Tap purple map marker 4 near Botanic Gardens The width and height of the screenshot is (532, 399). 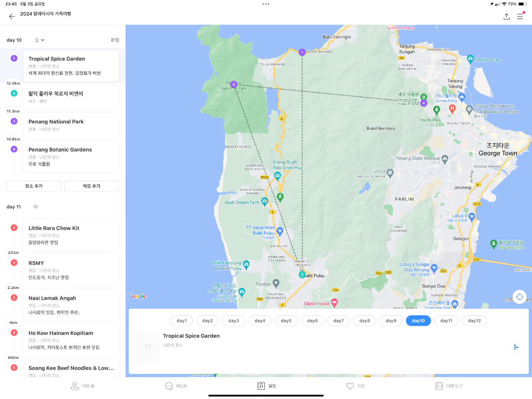pos(424,103)
